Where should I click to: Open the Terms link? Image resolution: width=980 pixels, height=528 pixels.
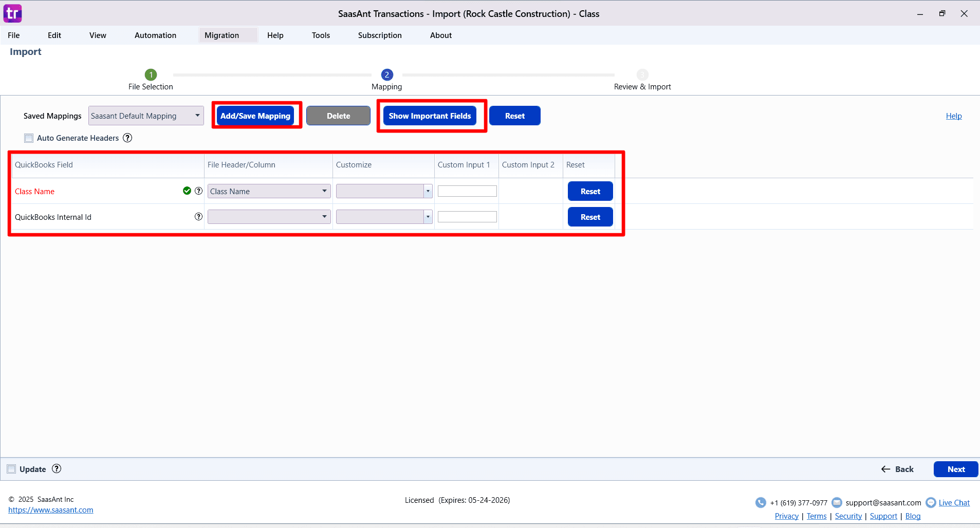pyautogui.click(x=817, y=516)
